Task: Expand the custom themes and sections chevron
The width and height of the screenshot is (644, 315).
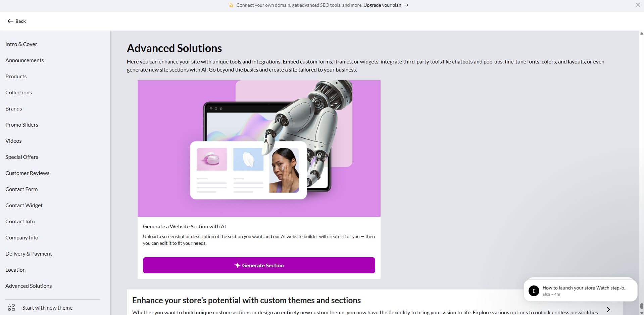Action: point(608,309)
